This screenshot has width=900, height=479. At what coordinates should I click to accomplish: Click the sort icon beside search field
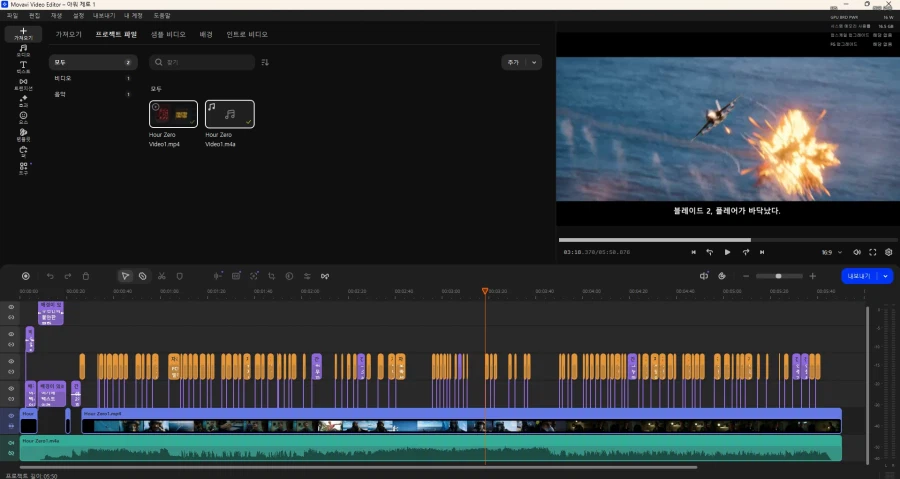[x=265, y=62]
